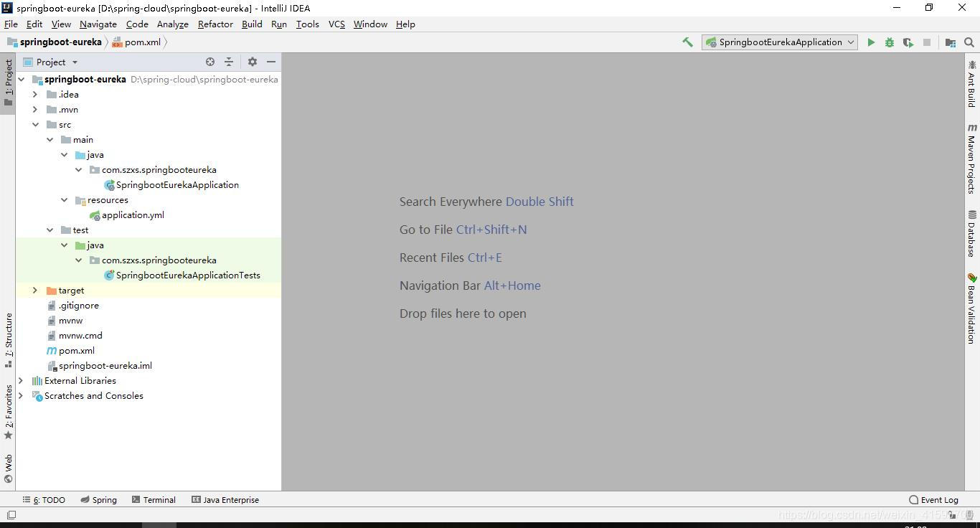Screen dimensions: 980x528
Task: Collapse the resources folder
Action: (64, 200)
